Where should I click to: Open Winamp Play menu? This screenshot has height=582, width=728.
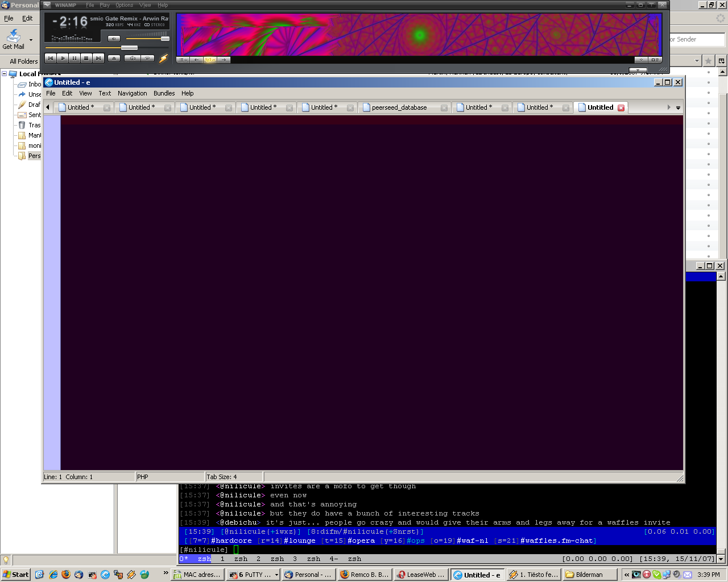coord(105,5)
